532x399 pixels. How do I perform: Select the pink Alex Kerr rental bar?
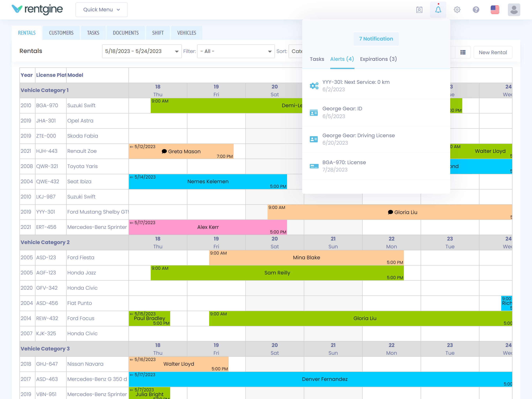[x=208, y=227]
